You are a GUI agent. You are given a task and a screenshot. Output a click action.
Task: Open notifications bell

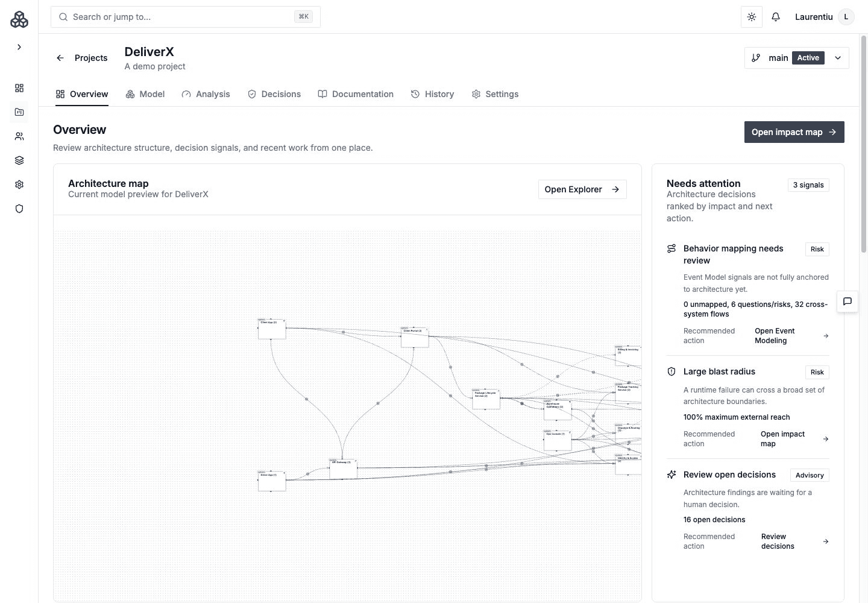(x=776, y=17)
